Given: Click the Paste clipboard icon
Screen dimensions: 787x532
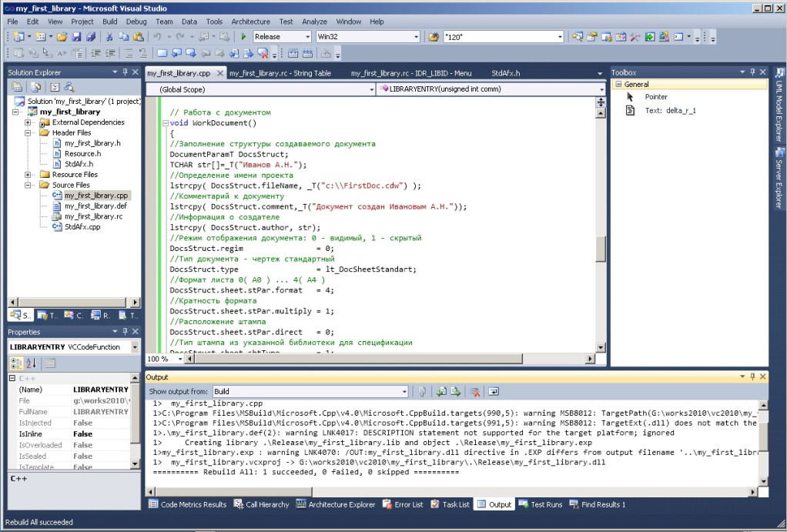Looking at the screenshot, I should click(139, 37).
